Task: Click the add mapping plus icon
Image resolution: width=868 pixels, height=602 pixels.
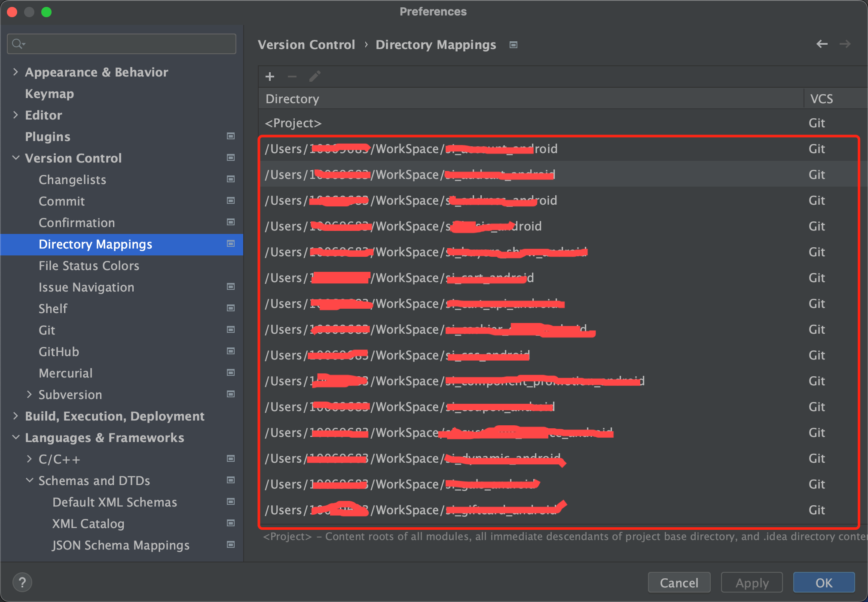Action: (270, 77)
